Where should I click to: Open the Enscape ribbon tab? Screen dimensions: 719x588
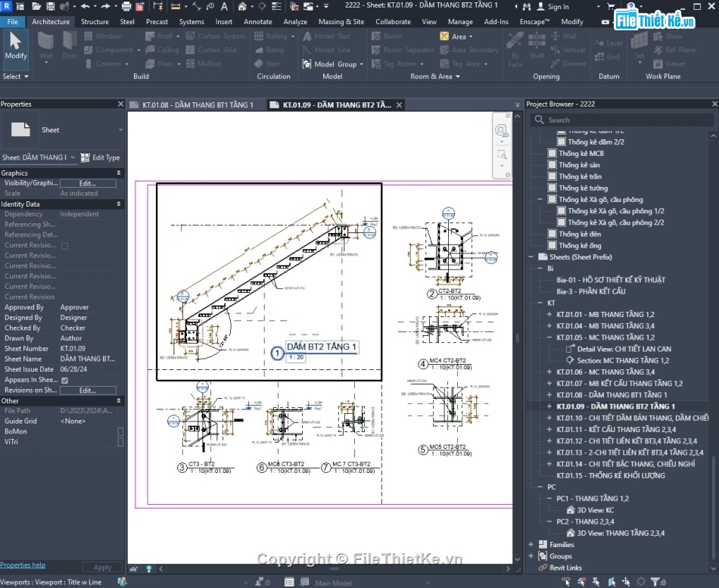coord(534,21)
